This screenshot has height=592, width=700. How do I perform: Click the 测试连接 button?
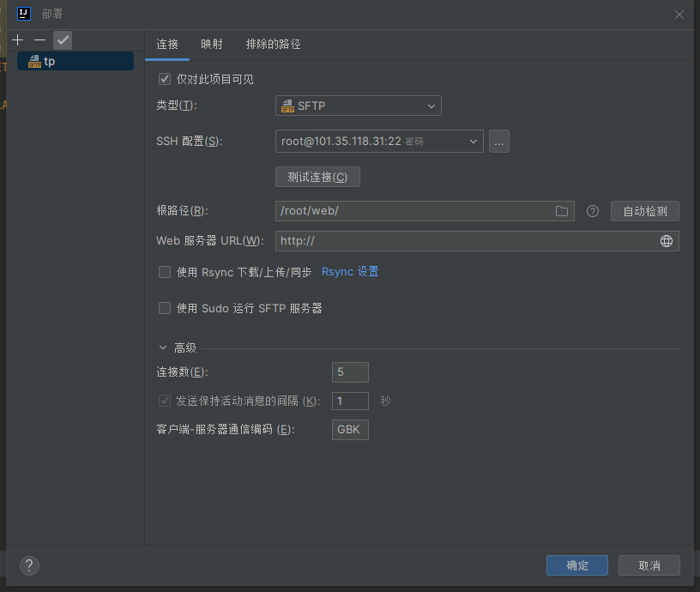click(x=318, y=178)
